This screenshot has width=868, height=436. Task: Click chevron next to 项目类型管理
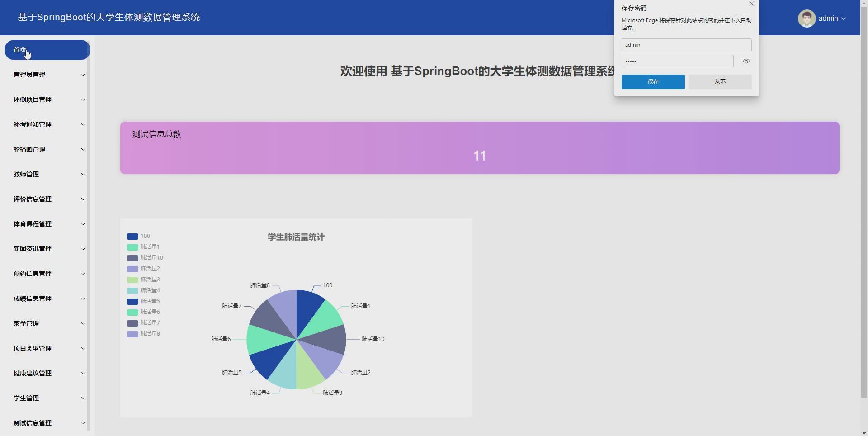coord(83,348)
